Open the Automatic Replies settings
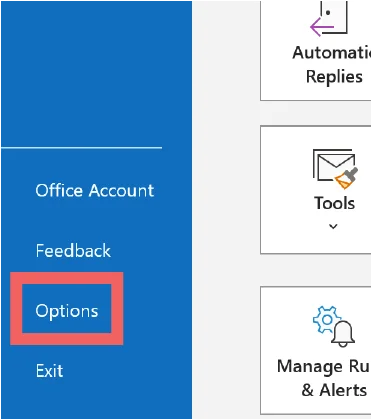Viewport: 371px width, 419px height. point(316,50)
